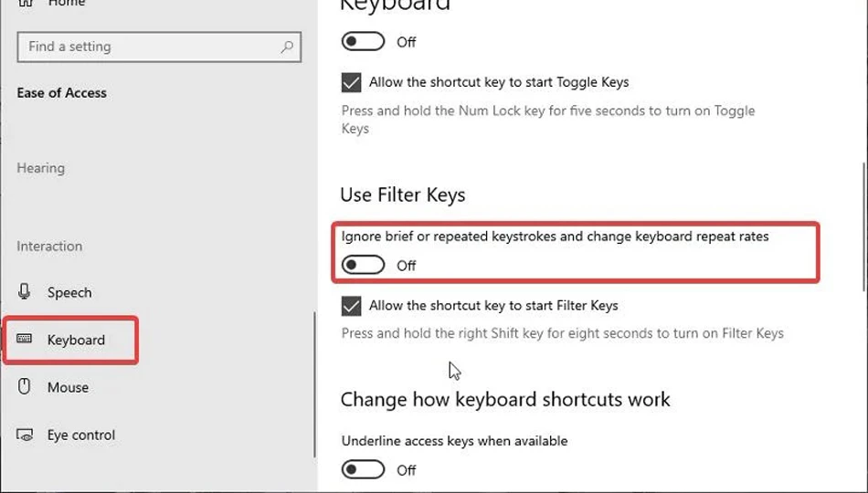Click the search magnifier icon

287,47
